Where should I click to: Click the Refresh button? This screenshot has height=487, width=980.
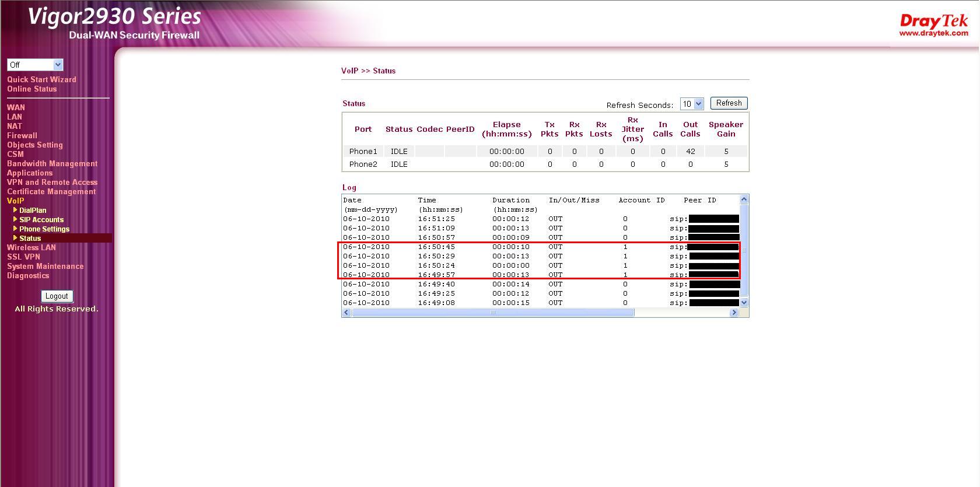pos(729,103)
